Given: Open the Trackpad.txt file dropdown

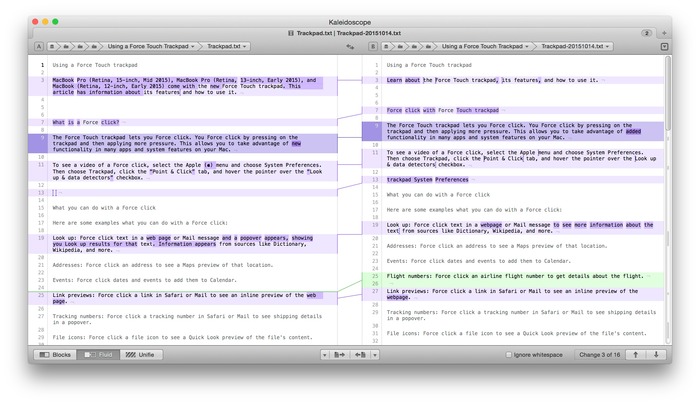Looking at the screenshot, I should tap(227, 46).
